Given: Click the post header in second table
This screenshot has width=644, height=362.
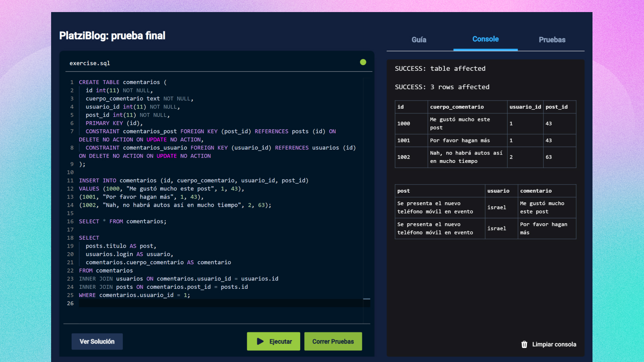Looking at the screenshot, I should (x=404, y=191).
